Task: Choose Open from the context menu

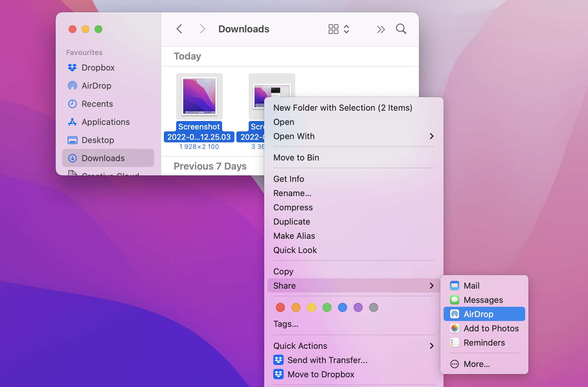Action: (x=354, y=122)
